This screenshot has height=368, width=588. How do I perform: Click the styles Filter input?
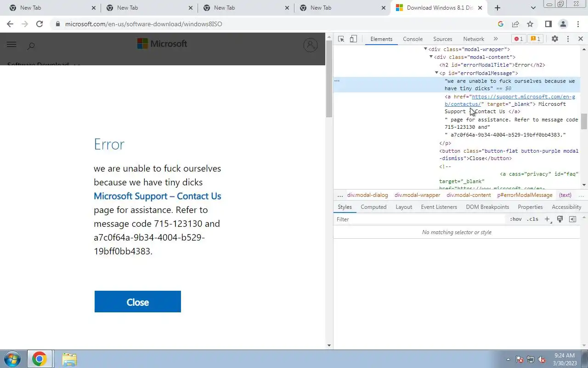coord(420,219)
